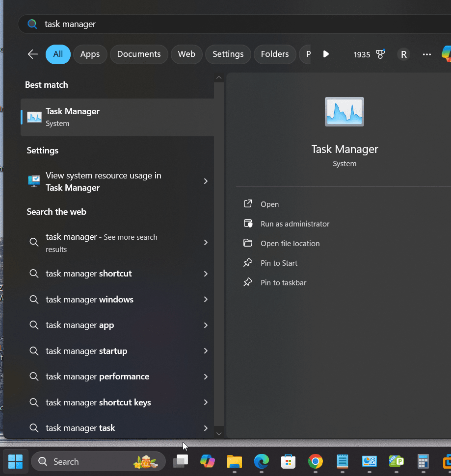The image size is (451, 476).
Task: Open the three-dots more options menu
Action: coord(426,54)
